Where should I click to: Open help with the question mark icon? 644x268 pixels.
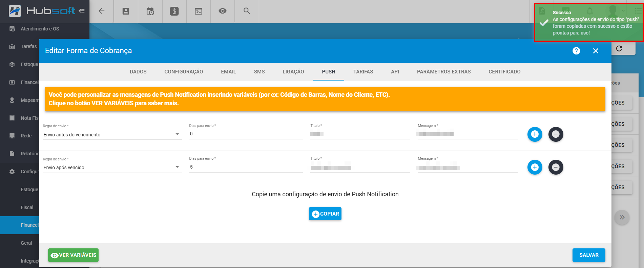[x=576, y=51]
